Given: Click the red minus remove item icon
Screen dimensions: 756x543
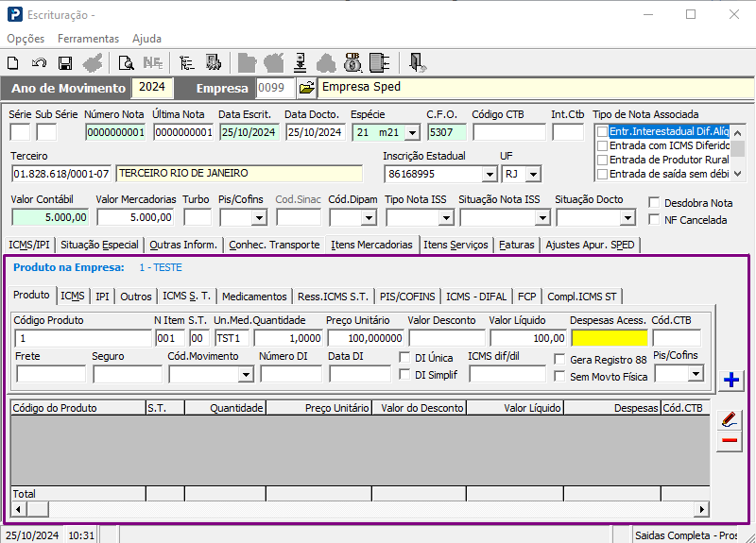Looking at the screenshot, I should (x=730, y=441).
